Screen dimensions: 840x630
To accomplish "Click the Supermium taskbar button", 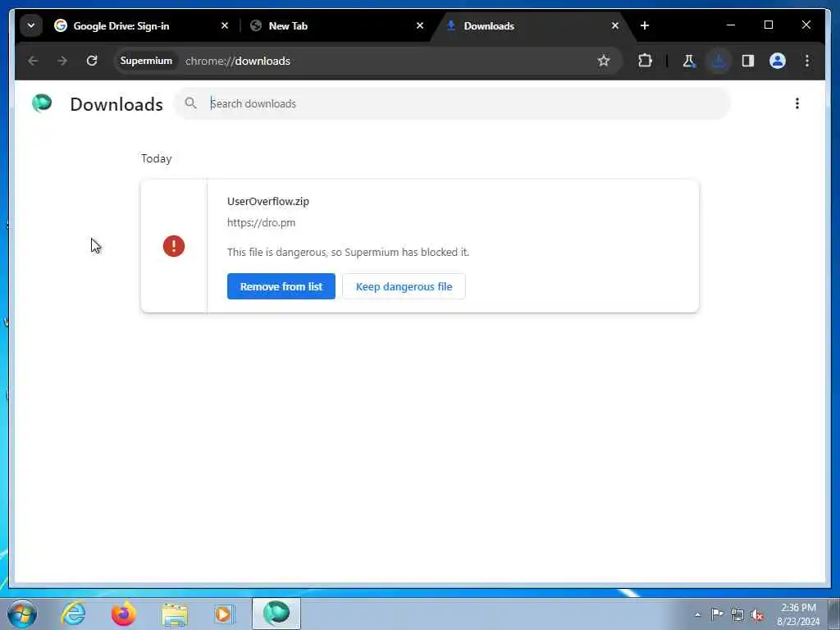I will [276, 614].
